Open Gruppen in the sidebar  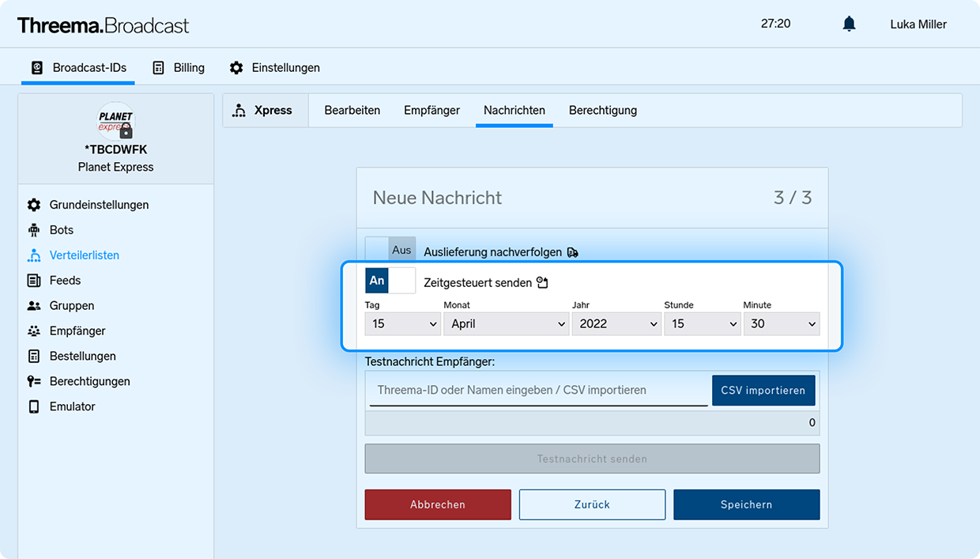click(72, 306)
